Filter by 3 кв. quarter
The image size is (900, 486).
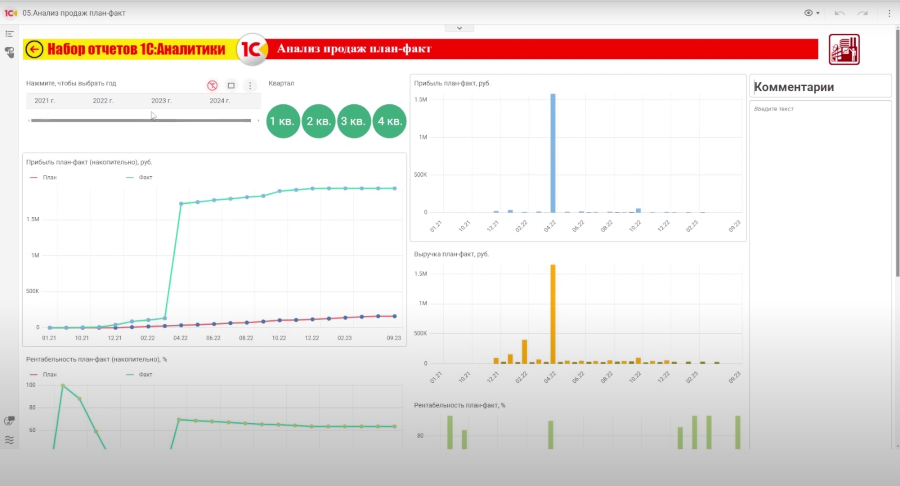click(x=354, y=121)
